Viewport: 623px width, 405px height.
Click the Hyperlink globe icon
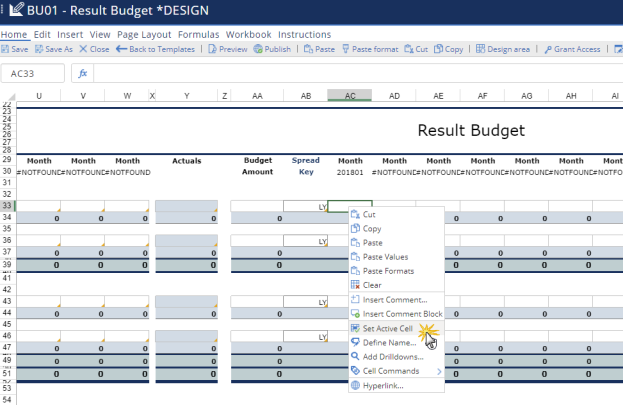point(355,386)
